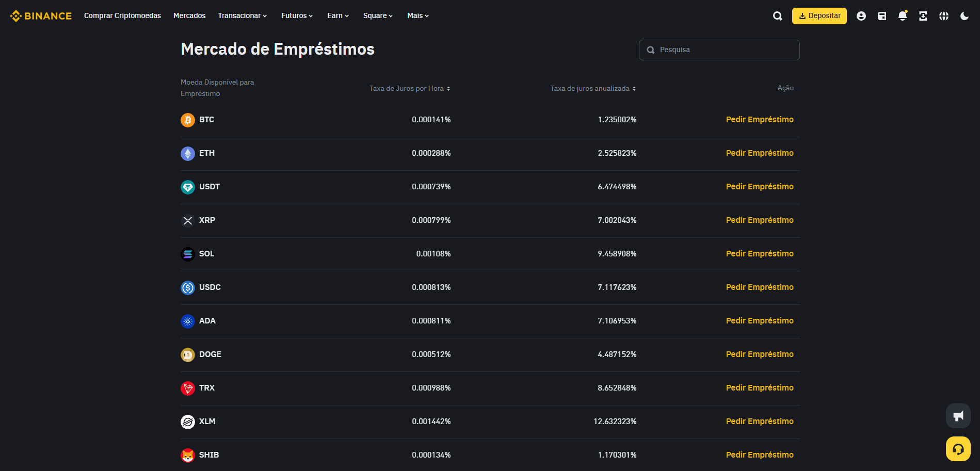Image resolution: width=980 pixels, height=471 pixels.
Task: Click Pedir Empréstimo for BTC
Action: click(x=760, y=120)
